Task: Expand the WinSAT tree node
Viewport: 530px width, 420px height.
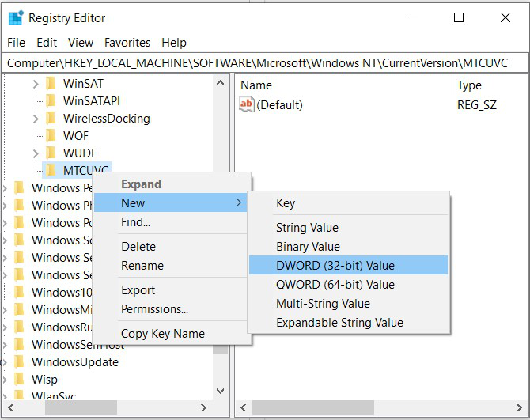Action: click(36, 83)
